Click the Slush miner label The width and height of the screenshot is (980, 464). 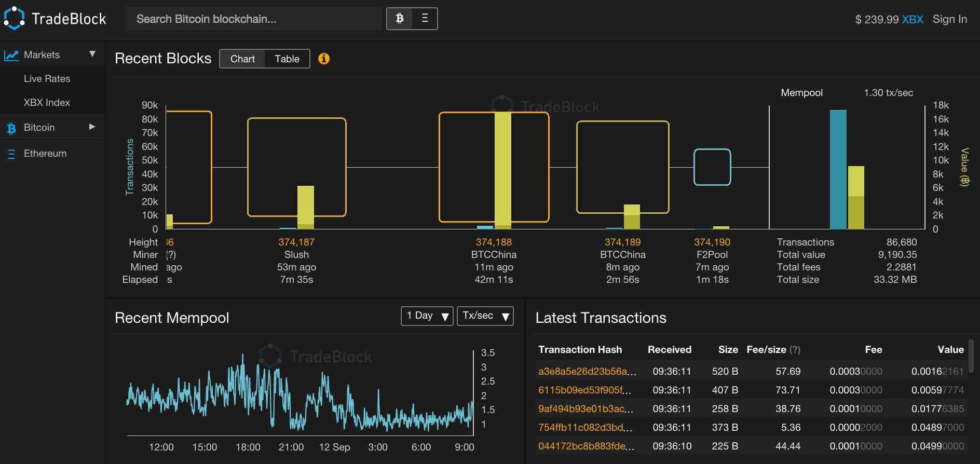tap(296, 255)
